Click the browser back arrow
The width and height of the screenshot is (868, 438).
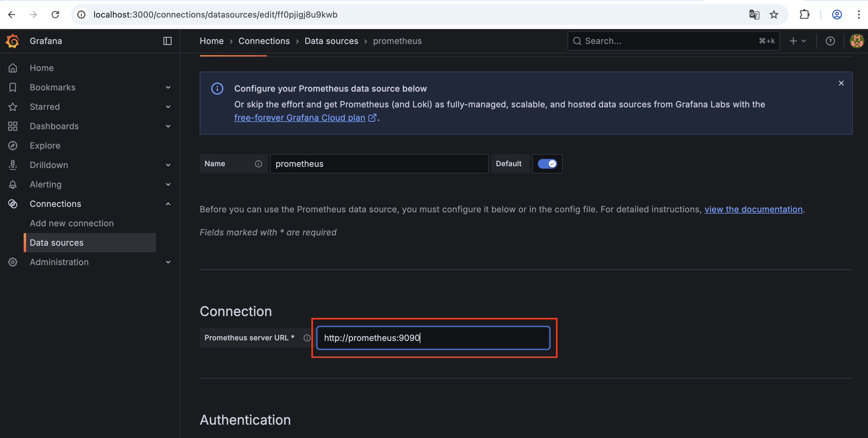[x=12, y=15]
